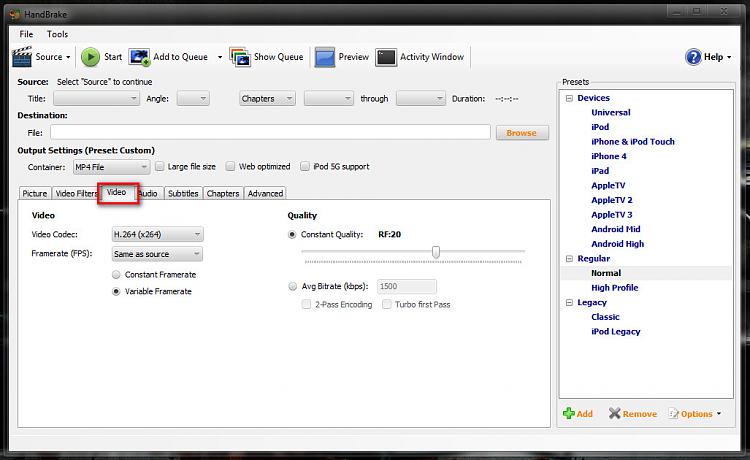Open the Title combo box

pyautogui.click(x=96, y=99)
